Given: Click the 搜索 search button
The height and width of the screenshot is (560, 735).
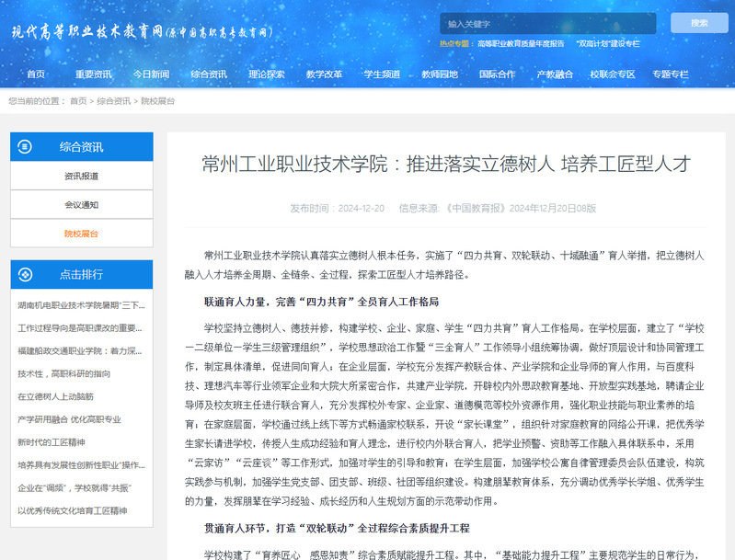Looking at the screenshot, I should 698,23.
